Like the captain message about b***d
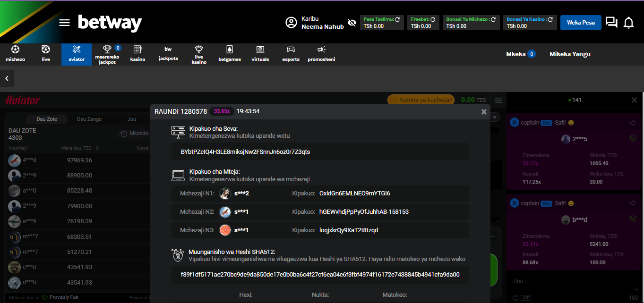 (633, 203)
